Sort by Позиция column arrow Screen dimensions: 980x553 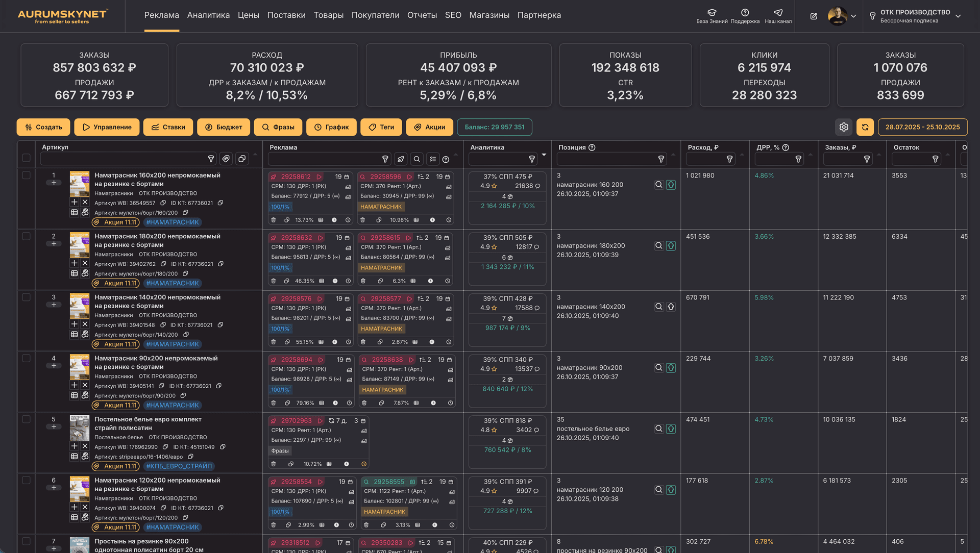(673, 155)
